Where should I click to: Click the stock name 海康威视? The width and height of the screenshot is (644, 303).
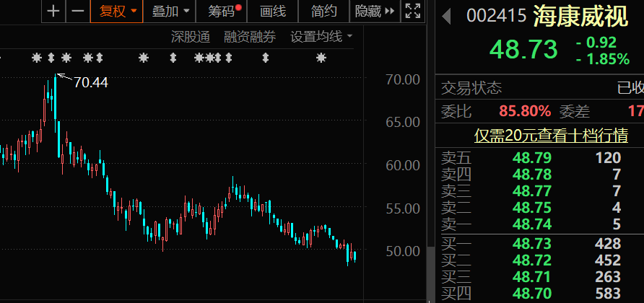(580, 17)
